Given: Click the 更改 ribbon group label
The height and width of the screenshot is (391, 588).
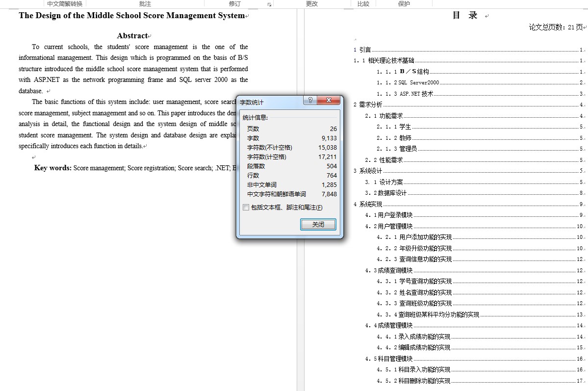Looking at the screenshot, I should point(311,4).
